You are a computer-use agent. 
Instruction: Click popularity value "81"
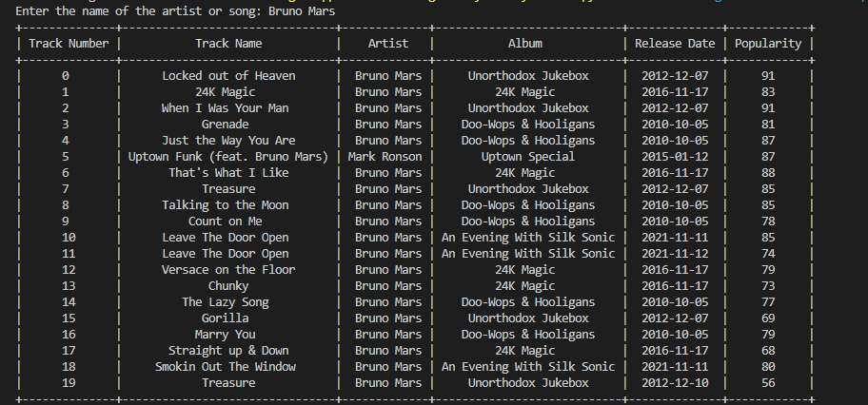click(x=768, y=124)
